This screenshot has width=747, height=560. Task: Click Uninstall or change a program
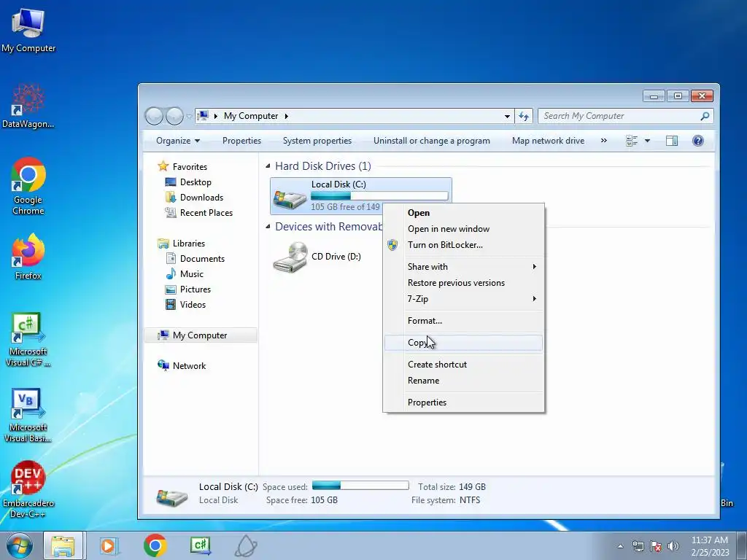point(432,141)
